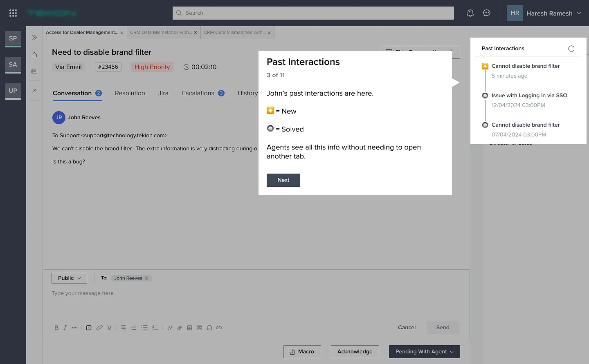Open the notifications bell
The height and width of the screenshot is (364, 589).
[x=470, y=13]
